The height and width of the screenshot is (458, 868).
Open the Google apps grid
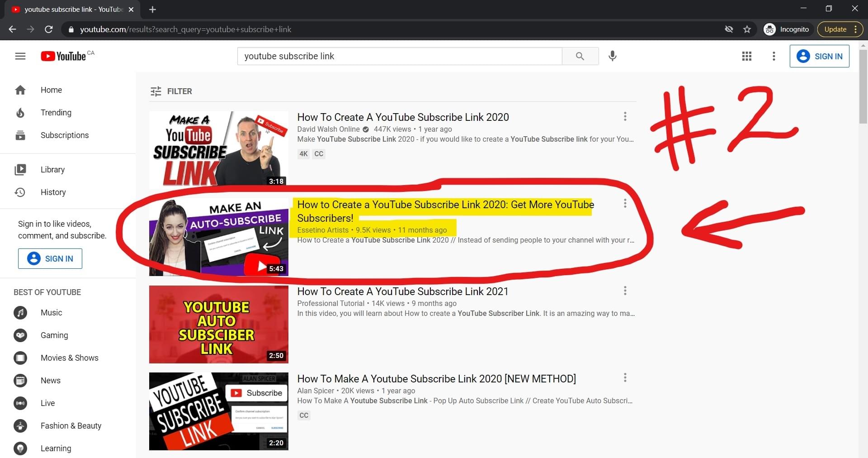coord(746,56)
